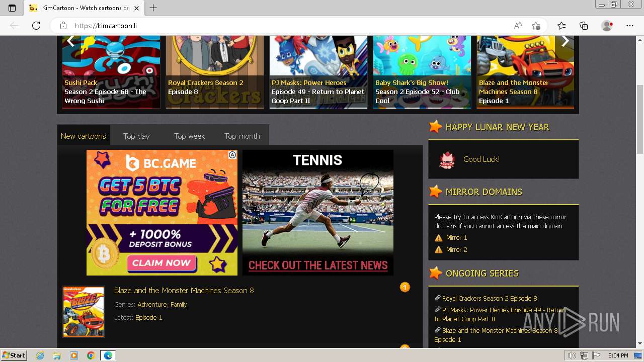Slide carousel to previous cartoons
The height and width of the screenshot is (362, 644).
(71, 41)
